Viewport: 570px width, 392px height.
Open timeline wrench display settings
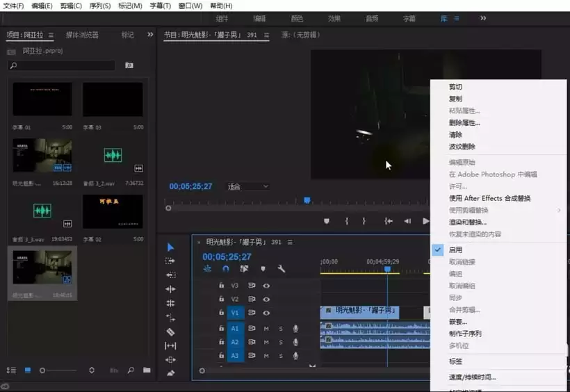282,269
